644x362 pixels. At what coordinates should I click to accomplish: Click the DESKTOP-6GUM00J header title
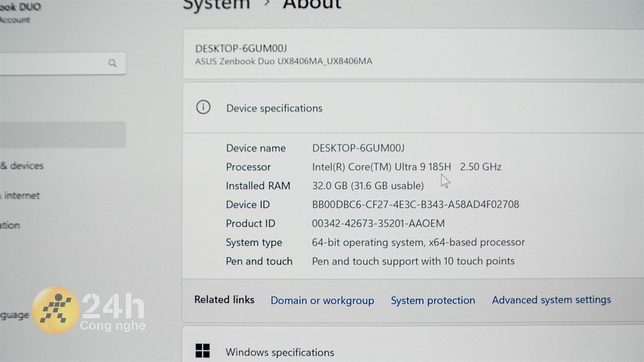point(241,48)
